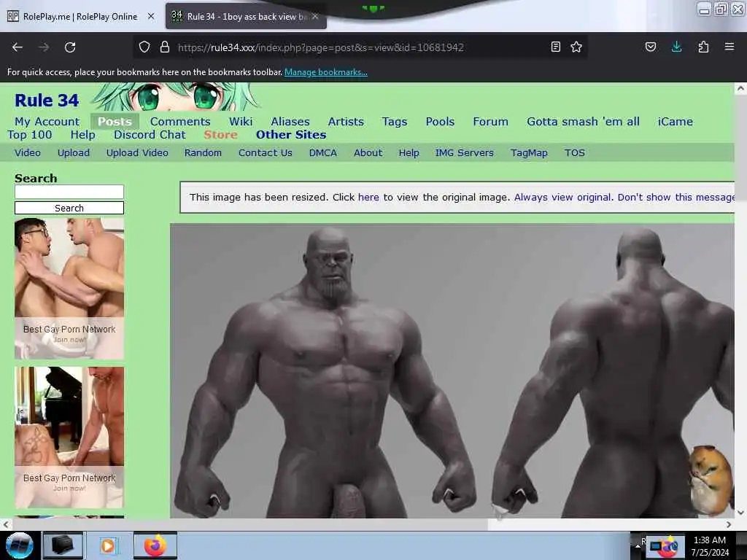This screenshot has width=747, height=560.
Task: Open IMG Servers link
Action: coord(465,153)
